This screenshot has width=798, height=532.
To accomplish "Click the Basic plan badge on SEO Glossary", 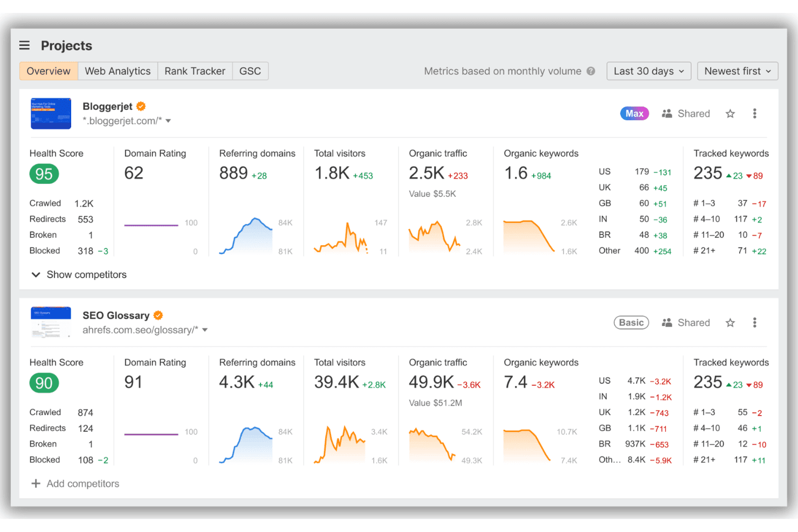I will pyautogui.click(x=631, y=323).
